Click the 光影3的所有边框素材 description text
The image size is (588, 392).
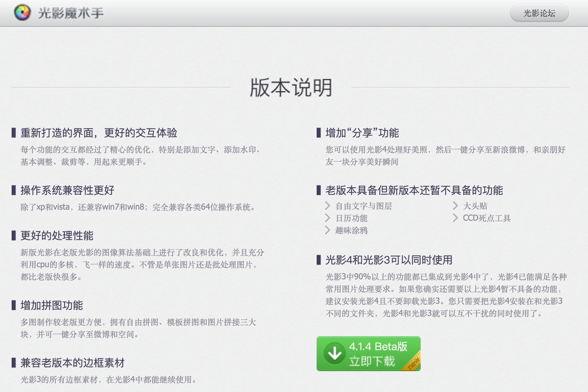(x=110, y=380)
